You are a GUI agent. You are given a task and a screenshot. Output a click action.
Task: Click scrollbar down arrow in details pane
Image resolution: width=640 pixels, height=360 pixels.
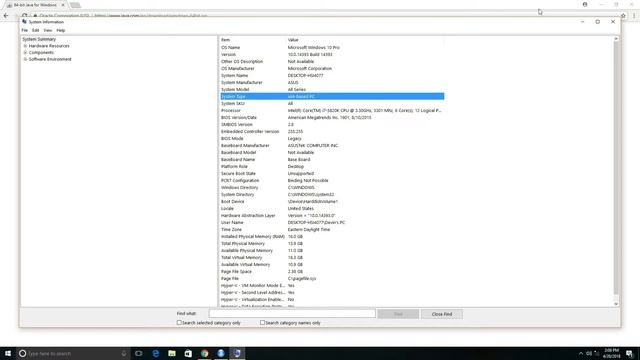616,304
